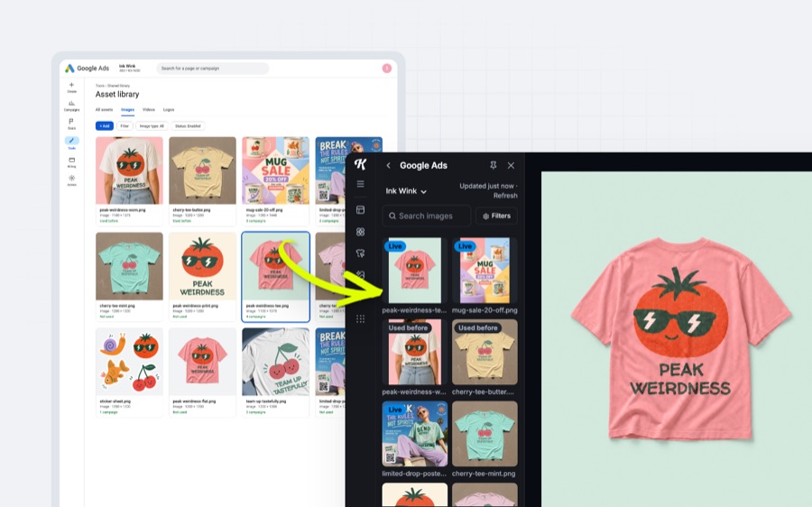Select Live mug-sale-20-off.png image in dark panel
Screen dimensions: 812x507
tap(484, 271)
